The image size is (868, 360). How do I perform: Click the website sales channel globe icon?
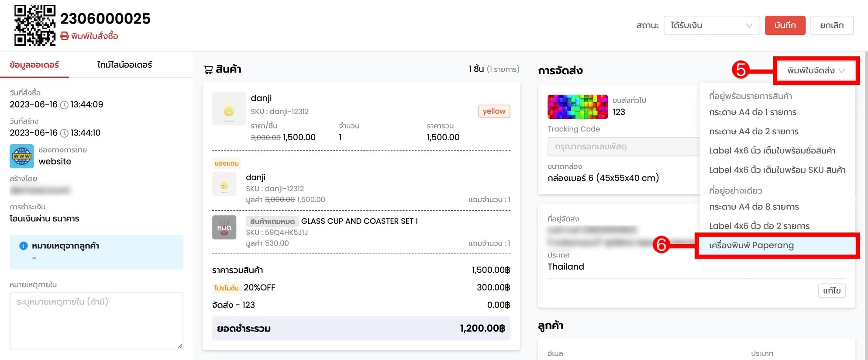coord(22,156)
